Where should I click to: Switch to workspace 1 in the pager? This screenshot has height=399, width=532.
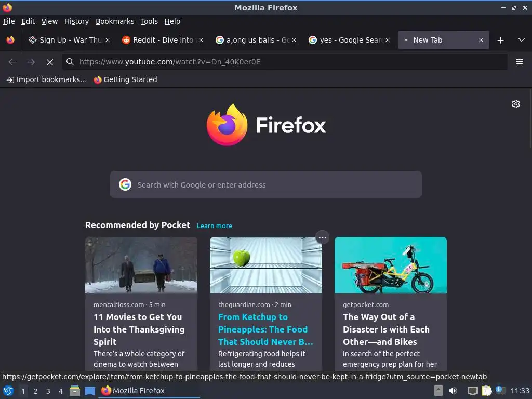tap(23, 391)
